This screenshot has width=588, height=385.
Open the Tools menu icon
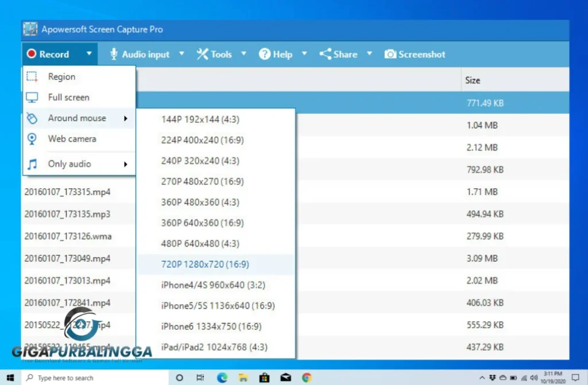pos(203,54)
